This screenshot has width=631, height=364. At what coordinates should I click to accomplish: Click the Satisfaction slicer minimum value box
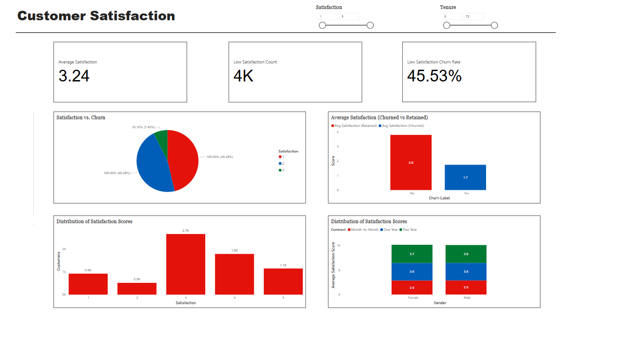click(x=328, y=16)
